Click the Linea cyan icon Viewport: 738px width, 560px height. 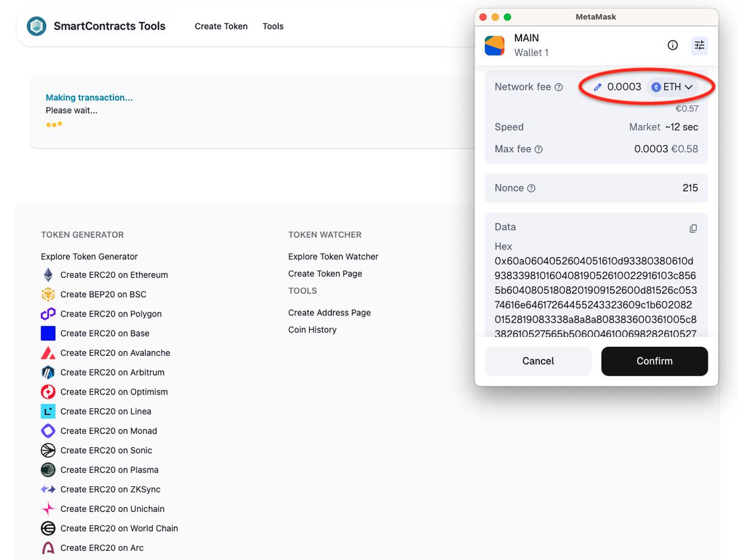(x=48, y=411)
